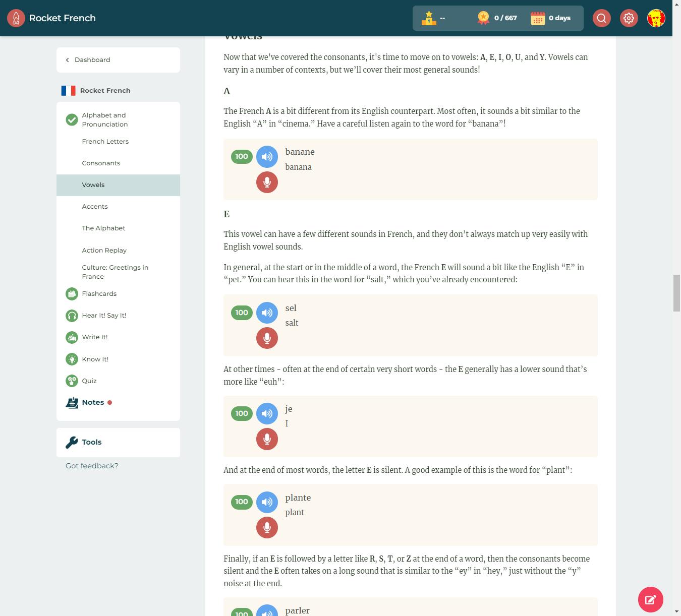
Task: Open search from the top bar
Action: 601,18
